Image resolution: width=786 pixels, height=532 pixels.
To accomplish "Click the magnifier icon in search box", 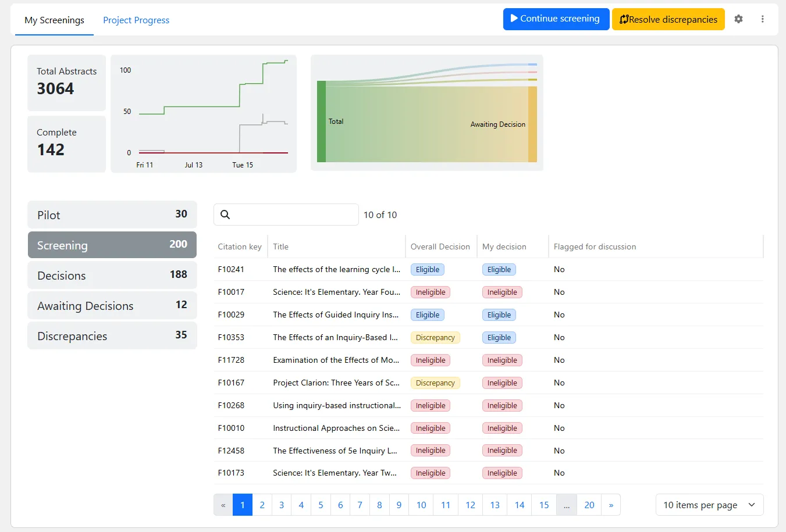I will 225,215.
